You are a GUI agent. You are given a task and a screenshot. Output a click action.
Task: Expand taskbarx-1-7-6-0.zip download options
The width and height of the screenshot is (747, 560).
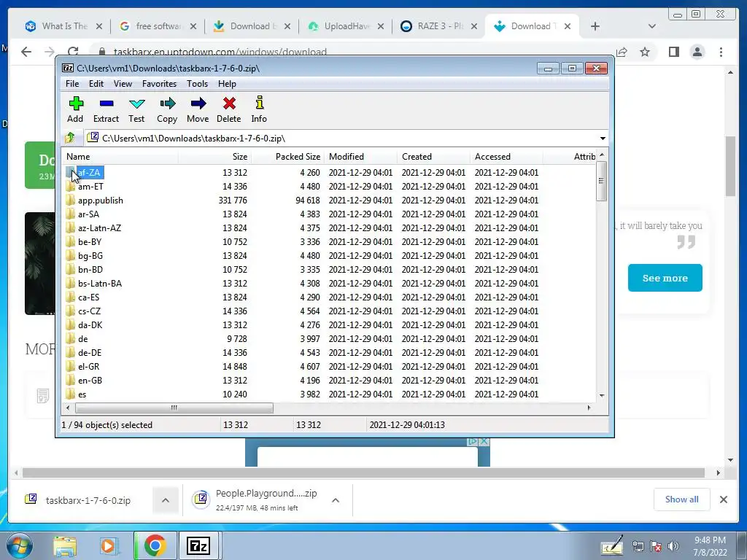pyautogui.click(x=166, y=500)
